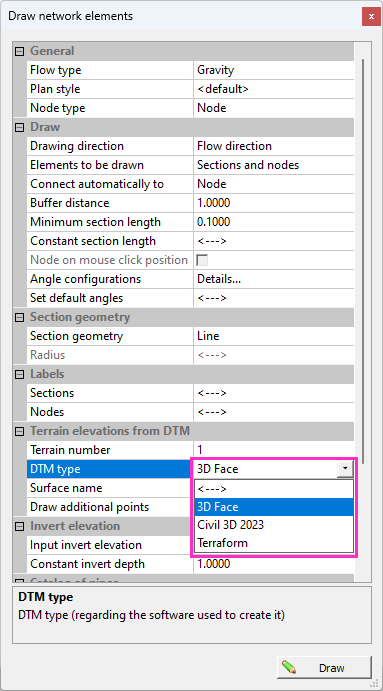
Task: Select the Angle configurations label
Action: 86,279
